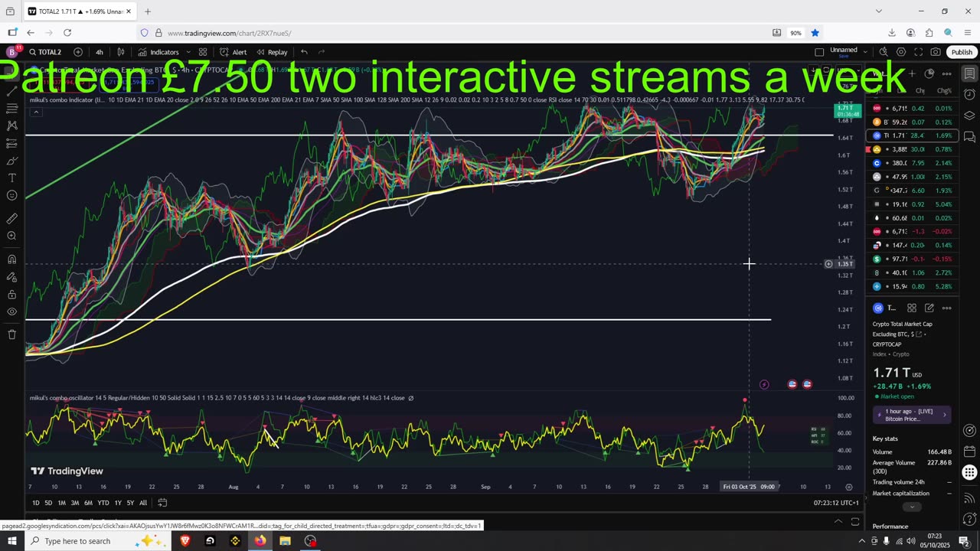
Task: Open the indicator templates grid
Action: (x=203, y=52)
